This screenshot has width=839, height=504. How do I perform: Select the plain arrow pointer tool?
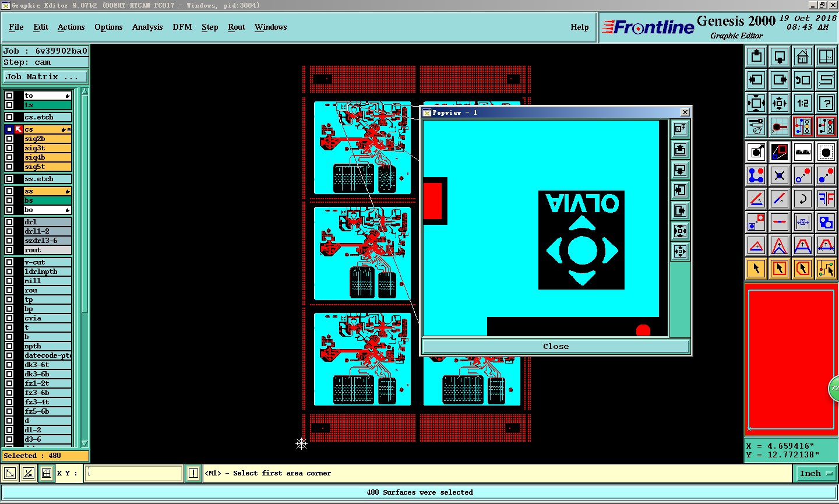756,269
